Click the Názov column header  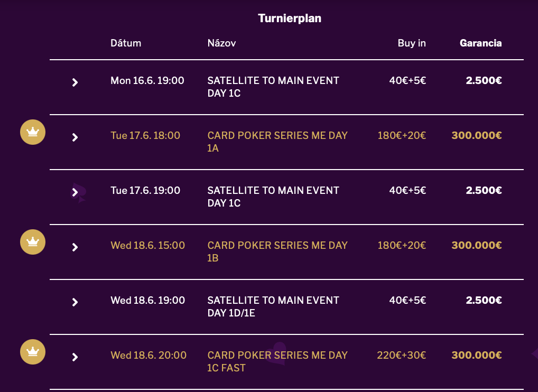point(221,43)
